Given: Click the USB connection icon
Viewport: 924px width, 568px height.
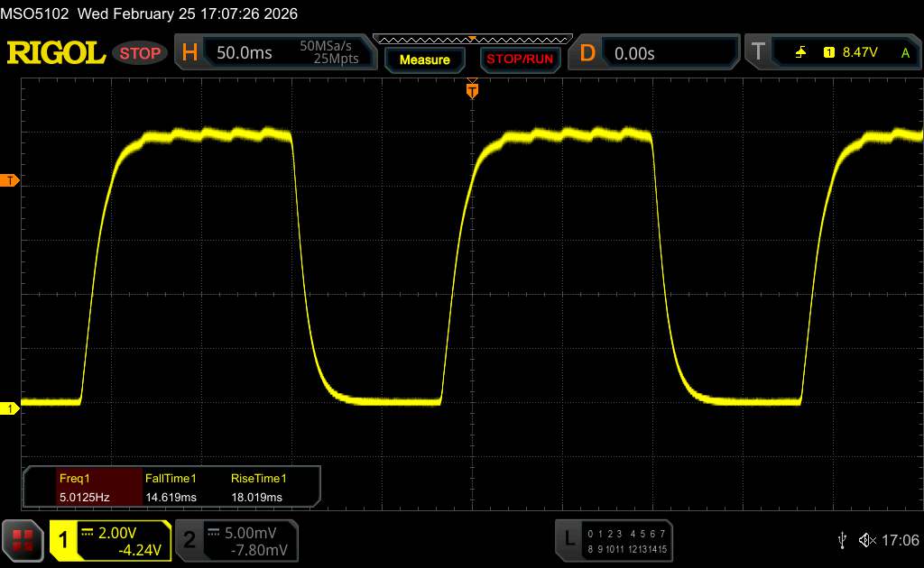Looking at the screenshot, I should pos(842,539).
